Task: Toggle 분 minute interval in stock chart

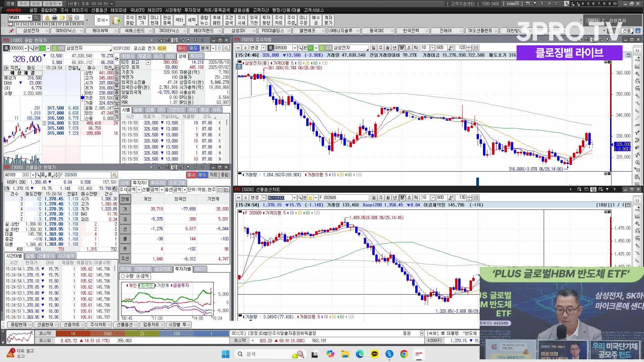Action: [402, 48]
